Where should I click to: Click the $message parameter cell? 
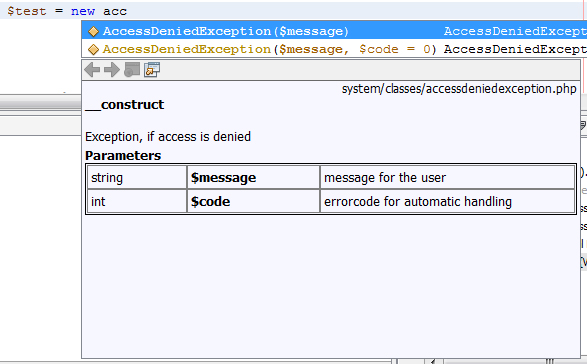(253, 178)
